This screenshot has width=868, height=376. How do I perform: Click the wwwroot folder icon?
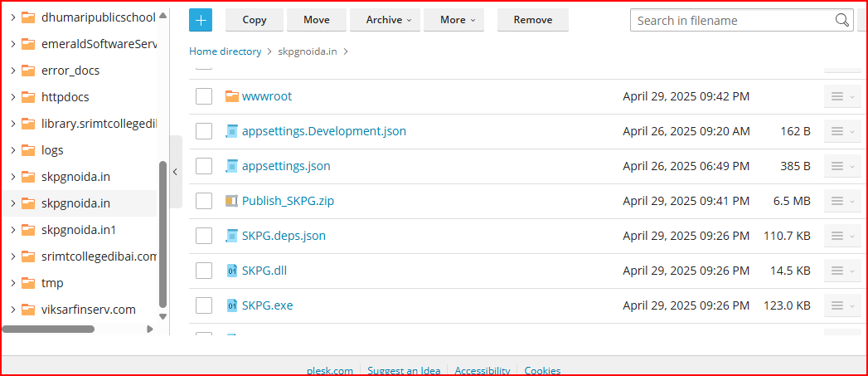click(x=231, y=96)
